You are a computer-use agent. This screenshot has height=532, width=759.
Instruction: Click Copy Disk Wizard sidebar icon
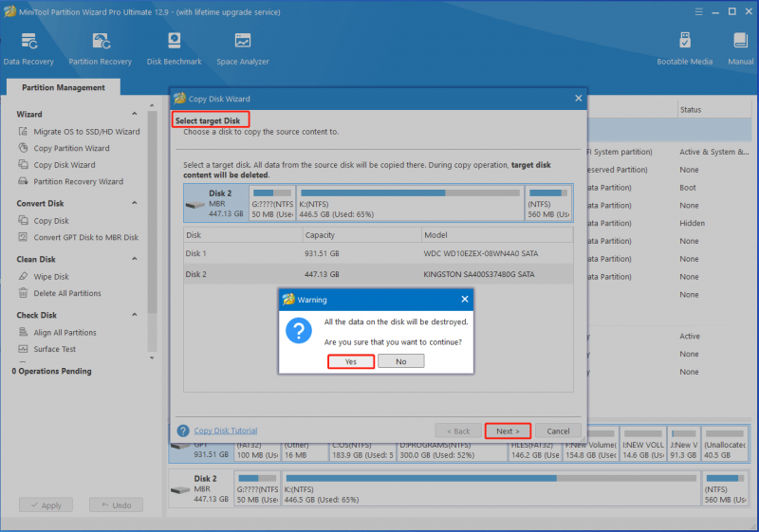click(x=23, y=164)
